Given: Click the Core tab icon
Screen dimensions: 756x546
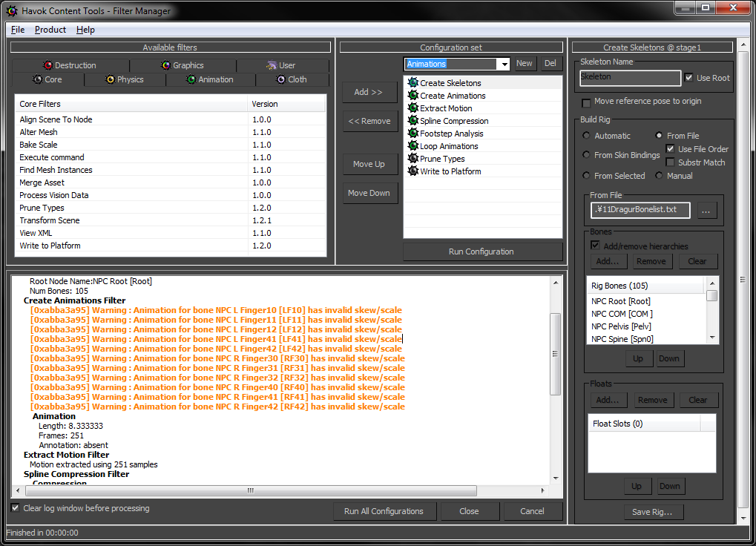Looking at the screenshot, I should (x=38, y=79).
